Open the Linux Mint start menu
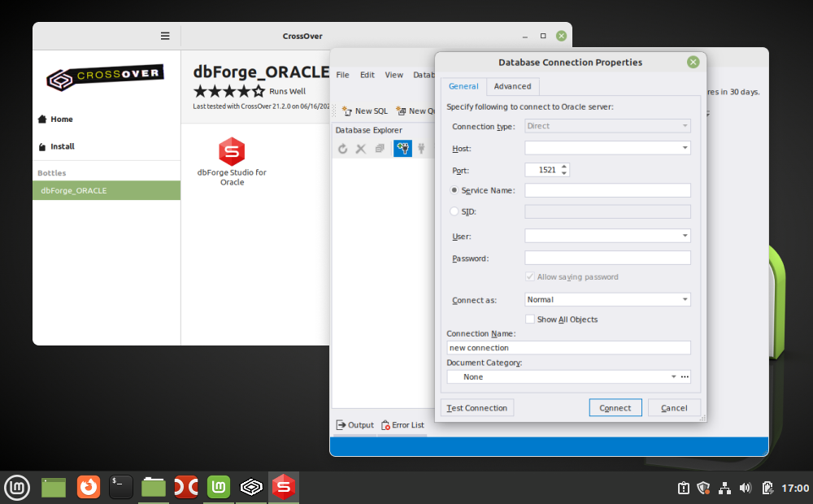The height and width of the screenshot is (504, 813). pyautogui.click(x=17, y=488)
